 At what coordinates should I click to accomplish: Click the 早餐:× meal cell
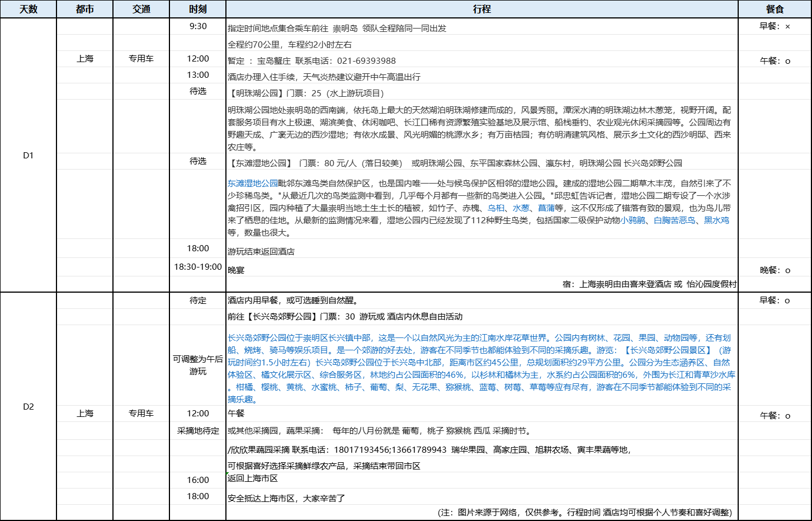tap(775, 26)
